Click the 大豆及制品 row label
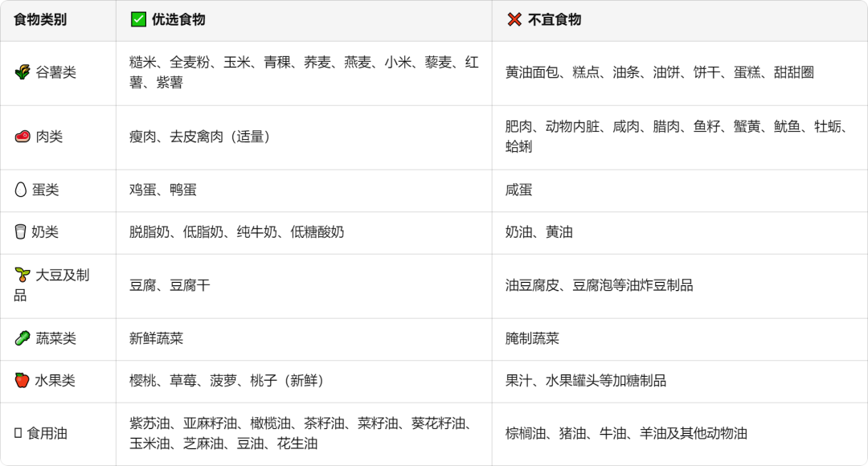Screen dimensions: 868x466 tap(51, 285)
